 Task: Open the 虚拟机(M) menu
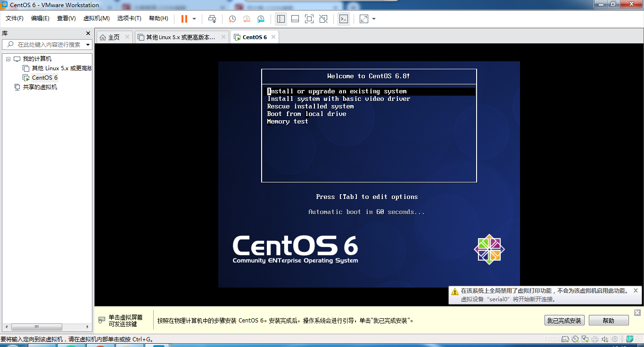coord(97,18)
